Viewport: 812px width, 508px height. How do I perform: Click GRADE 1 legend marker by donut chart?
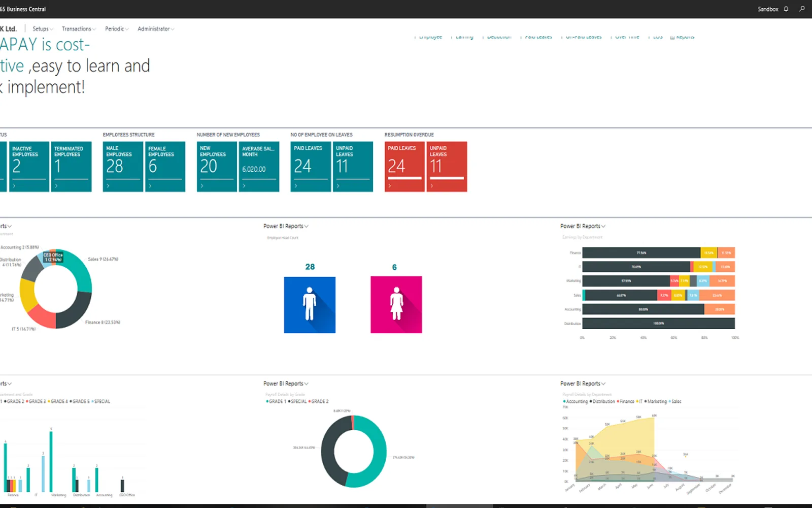267,401
